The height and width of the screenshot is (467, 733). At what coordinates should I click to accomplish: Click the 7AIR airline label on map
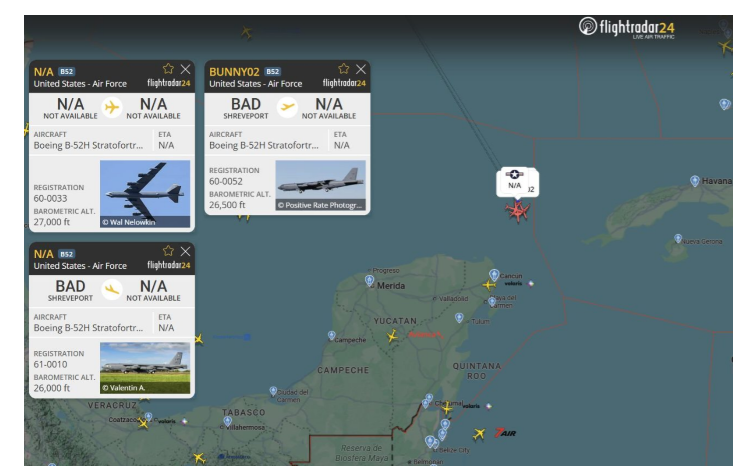pos(505,433)
